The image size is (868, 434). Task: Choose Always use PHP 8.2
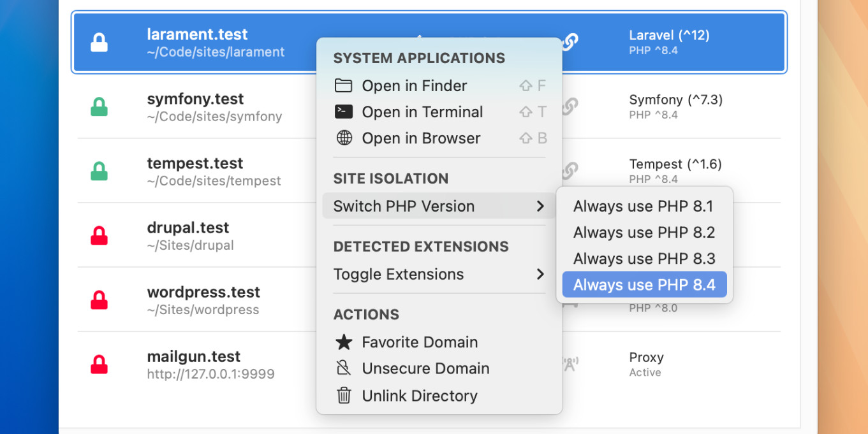644,233
